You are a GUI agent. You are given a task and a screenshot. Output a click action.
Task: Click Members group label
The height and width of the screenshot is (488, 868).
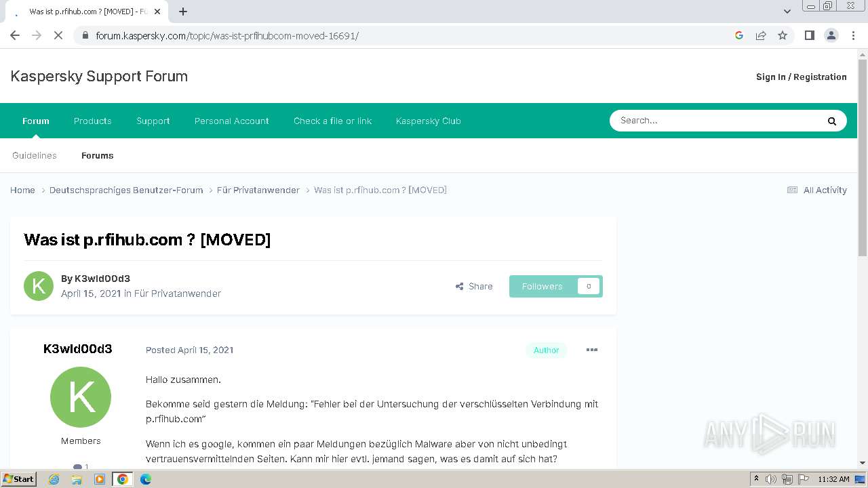[81, 441]
